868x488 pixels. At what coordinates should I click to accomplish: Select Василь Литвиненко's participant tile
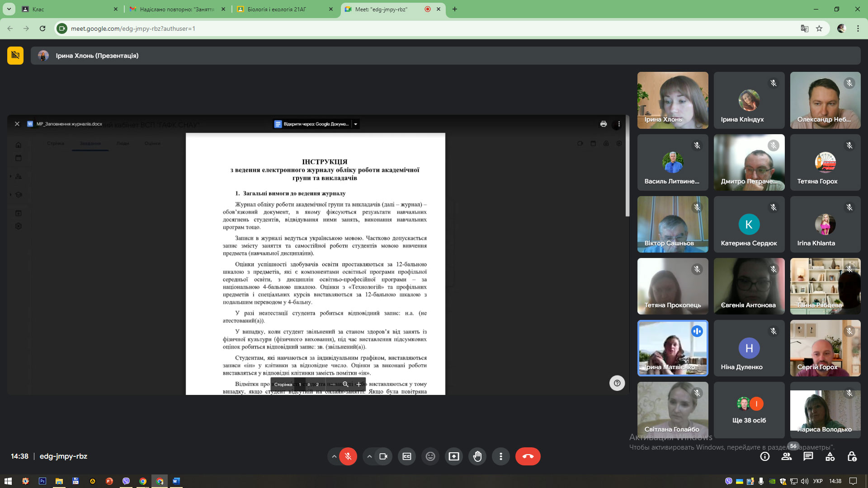tap(673, 162)
